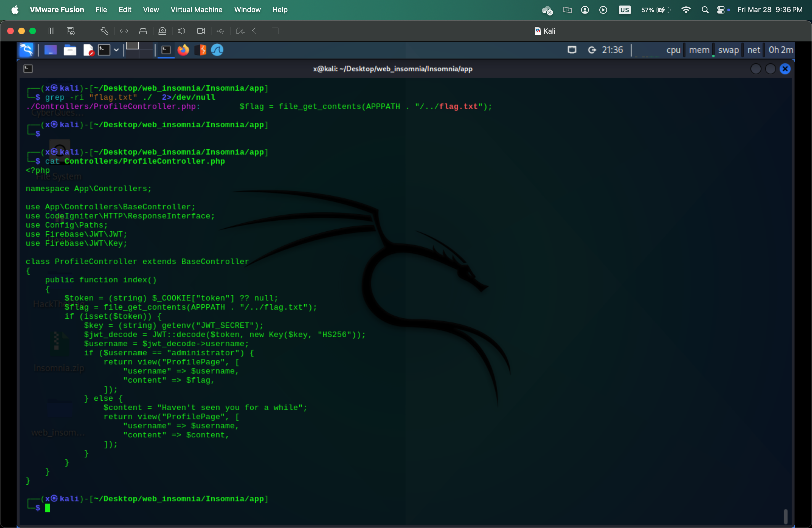
Task: Pause the virtual machine
Action: (x=51, y=31)
